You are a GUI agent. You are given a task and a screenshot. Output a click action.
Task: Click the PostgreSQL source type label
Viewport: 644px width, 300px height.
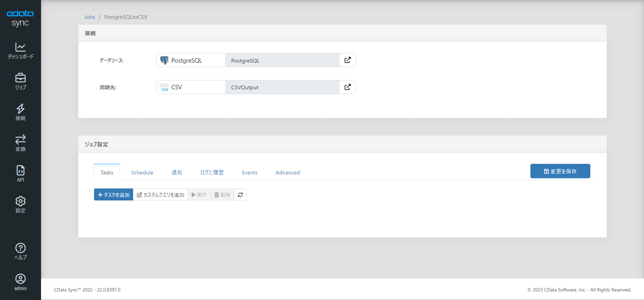(187, 60)
